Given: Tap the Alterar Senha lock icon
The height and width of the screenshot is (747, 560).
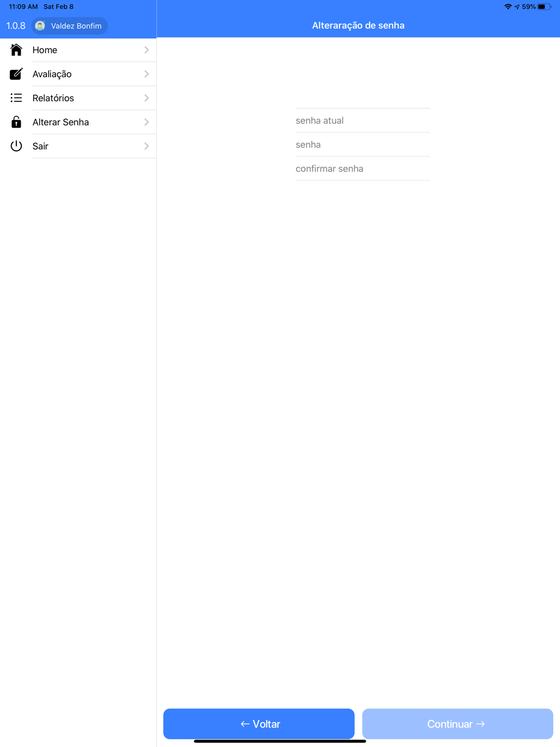Looking at the screenshot, I should (16, 122).
